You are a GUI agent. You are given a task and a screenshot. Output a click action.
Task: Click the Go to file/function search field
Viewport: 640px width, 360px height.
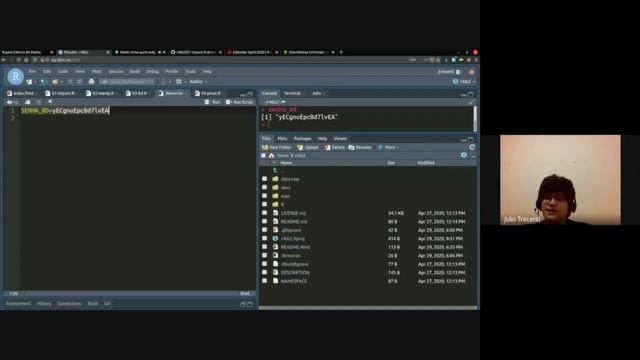tap(127, 82)
